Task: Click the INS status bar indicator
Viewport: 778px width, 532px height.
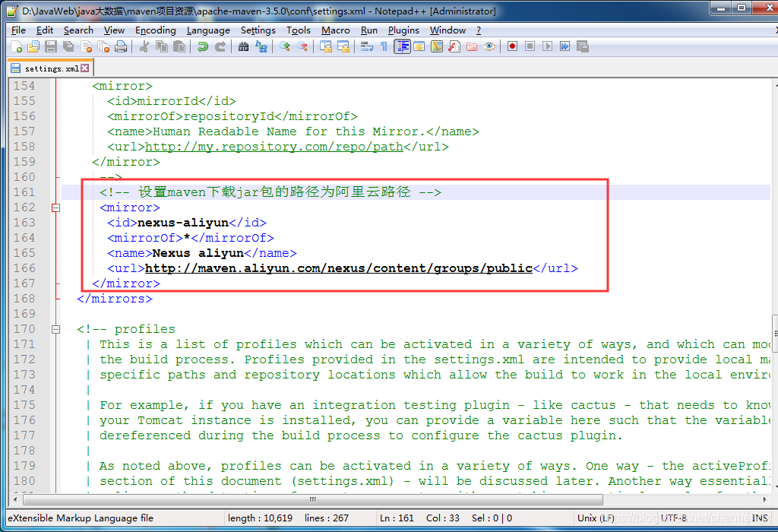Action: click(x=760, y=518)
